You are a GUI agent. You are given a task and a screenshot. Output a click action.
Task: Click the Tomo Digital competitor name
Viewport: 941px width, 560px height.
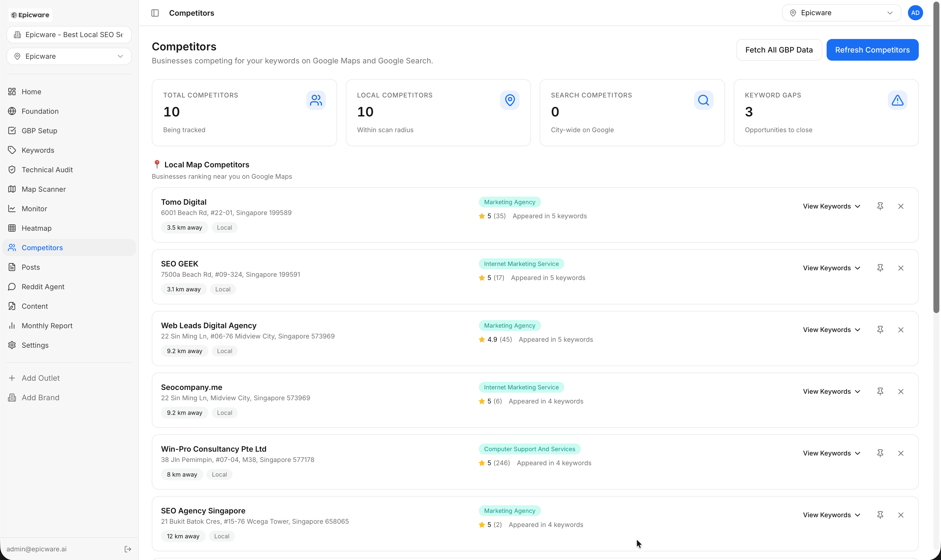[x=183, y=202]
